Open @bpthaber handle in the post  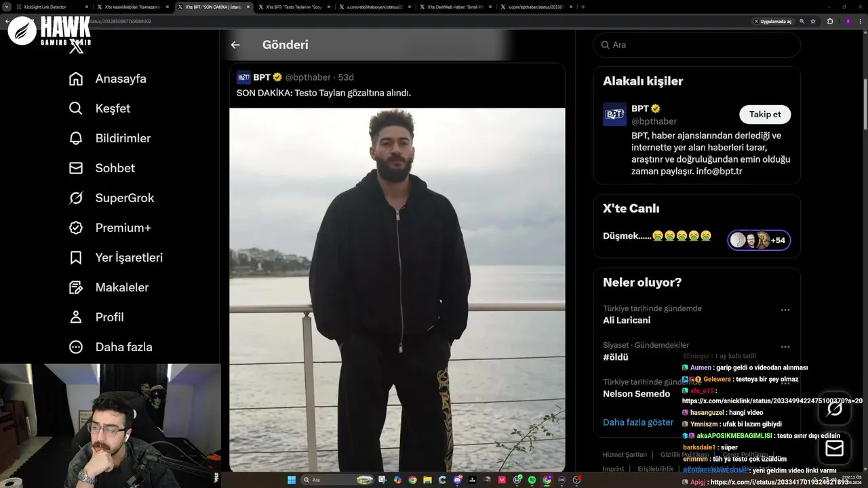click(308, 77)
